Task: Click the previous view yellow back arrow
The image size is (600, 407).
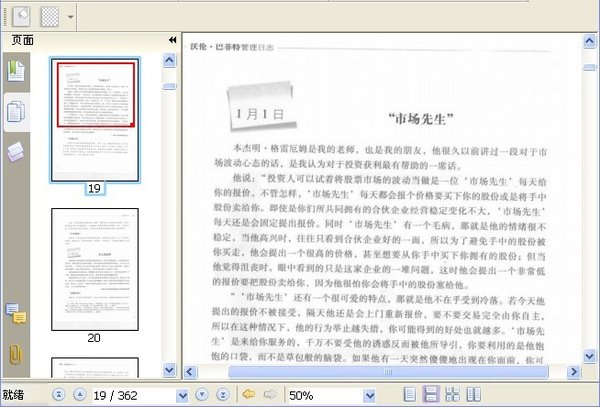Action: pyautogui.click(x=249, y=394)
